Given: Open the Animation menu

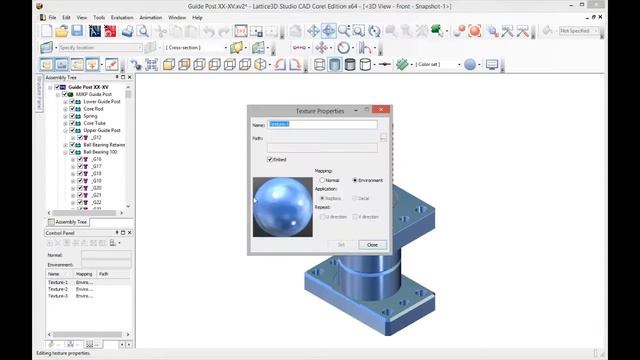Looking at the screenshot, I should (151, 18).
